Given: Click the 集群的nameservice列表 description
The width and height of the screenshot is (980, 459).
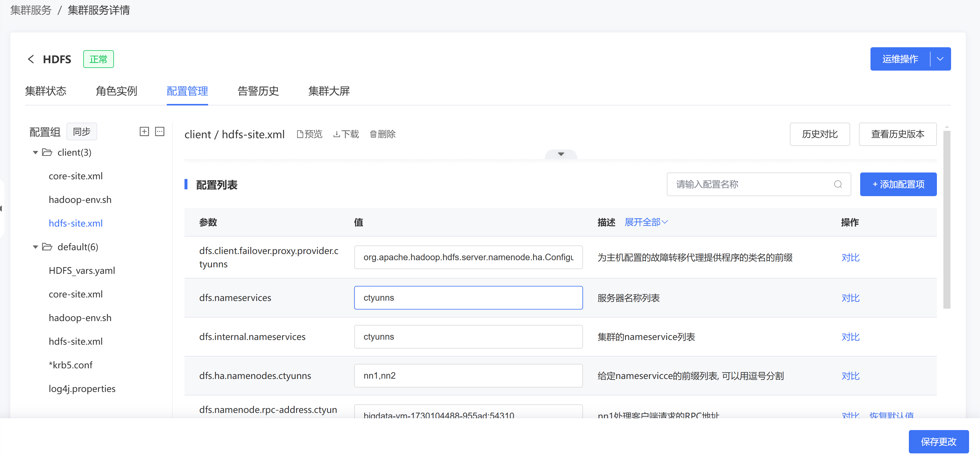Looking at the screenshot, I should click(x=646, y=337).
